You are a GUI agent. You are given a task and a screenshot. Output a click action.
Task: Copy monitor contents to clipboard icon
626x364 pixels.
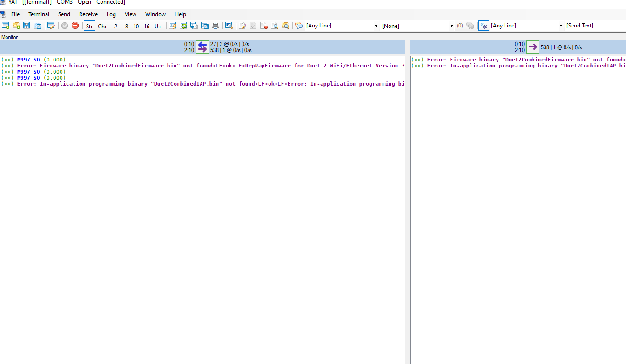[x=194, y=26]
